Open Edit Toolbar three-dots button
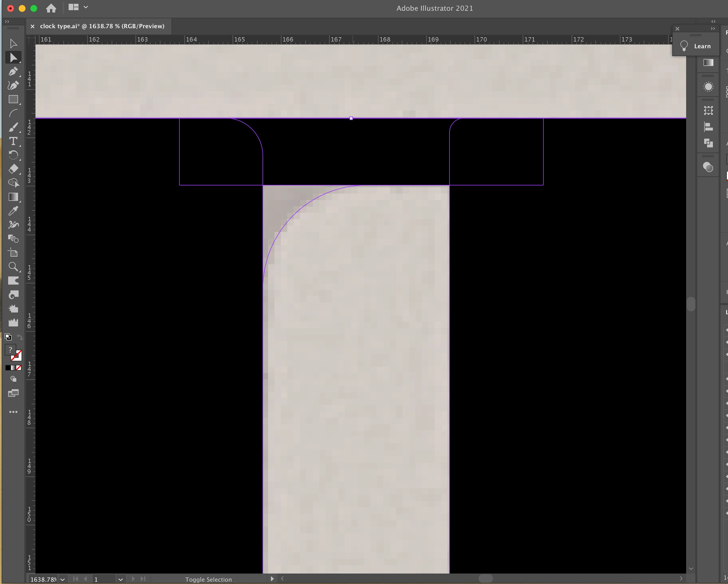Screen dimensions: 728x584 (13, 412)
